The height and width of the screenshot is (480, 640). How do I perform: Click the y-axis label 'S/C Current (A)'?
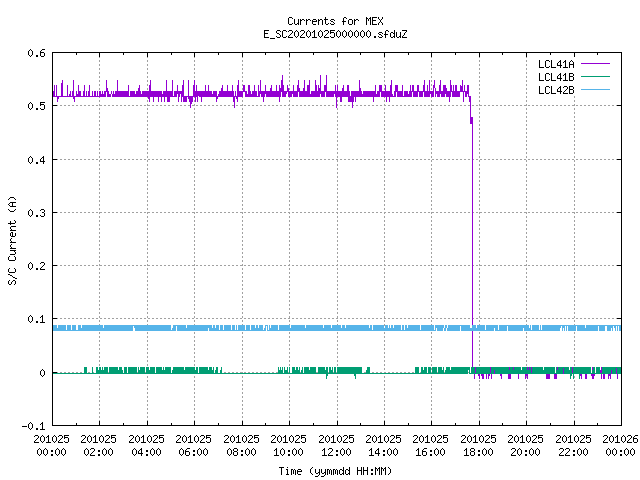tap(13, 240)
